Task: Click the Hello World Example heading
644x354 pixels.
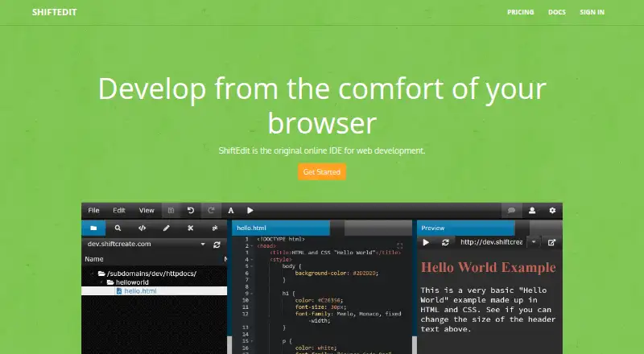Action: (489, 267)
